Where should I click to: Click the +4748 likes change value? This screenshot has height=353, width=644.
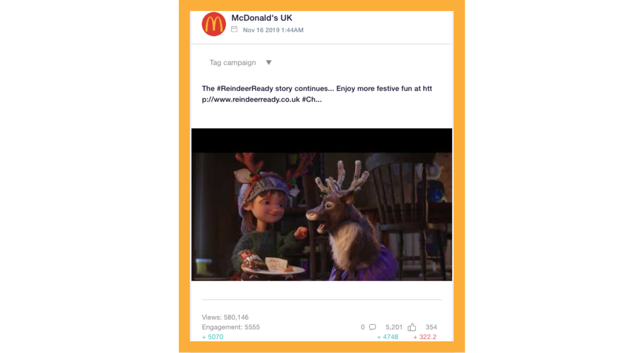tap(388, 337)
